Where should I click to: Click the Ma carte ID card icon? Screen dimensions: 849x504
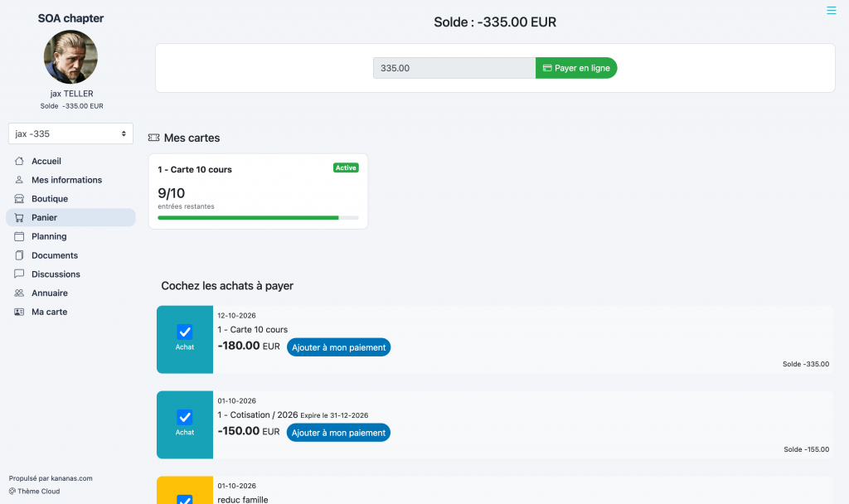point(19,312)
